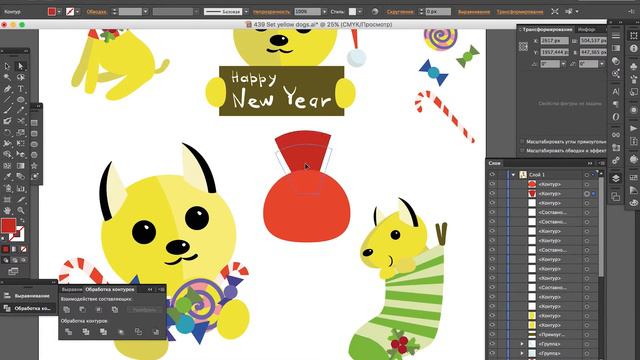640x360 pixels.
Task: Select the Lasso tool
Action: (20, 77)
